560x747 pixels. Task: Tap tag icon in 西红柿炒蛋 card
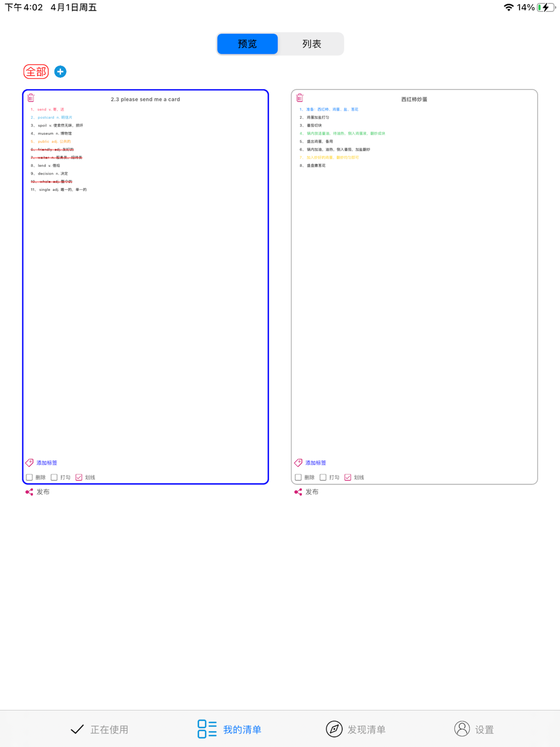pos(298,463)
